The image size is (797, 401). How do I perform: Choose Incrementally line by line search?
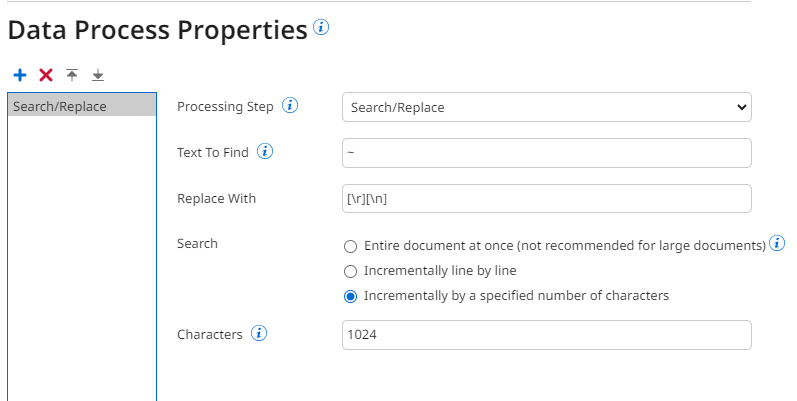point(350,271)
